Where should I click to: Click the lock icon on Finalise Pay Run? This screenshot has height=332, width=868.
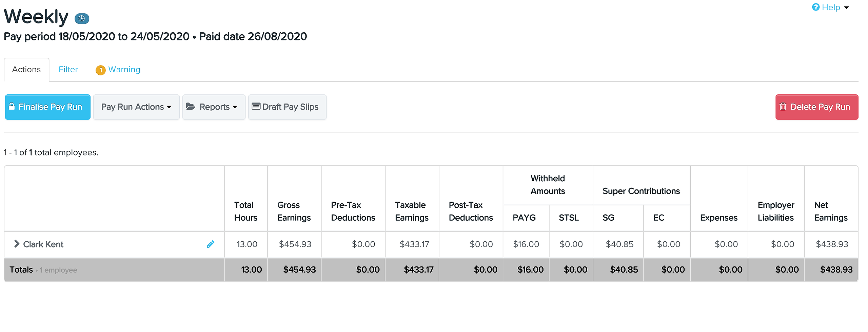[x=12, y=106]
